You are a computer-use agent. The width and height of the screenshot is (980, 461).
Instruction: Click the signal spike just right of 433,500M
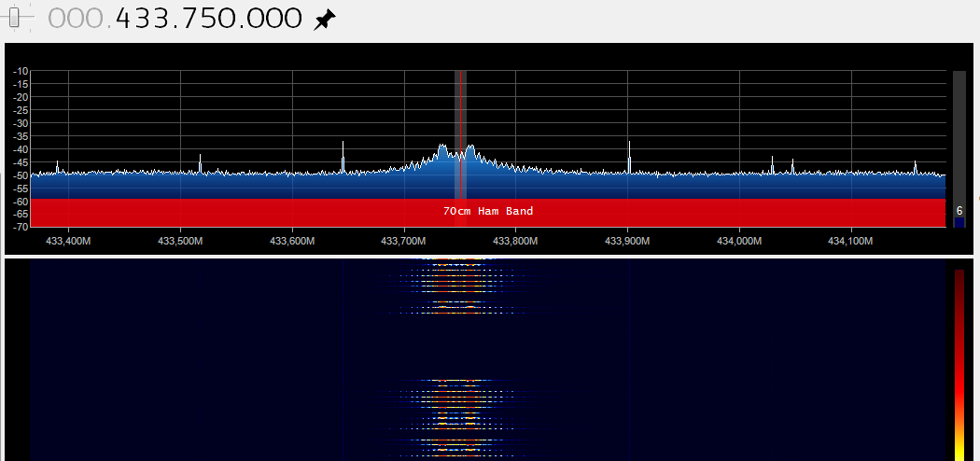coord(200,163)
